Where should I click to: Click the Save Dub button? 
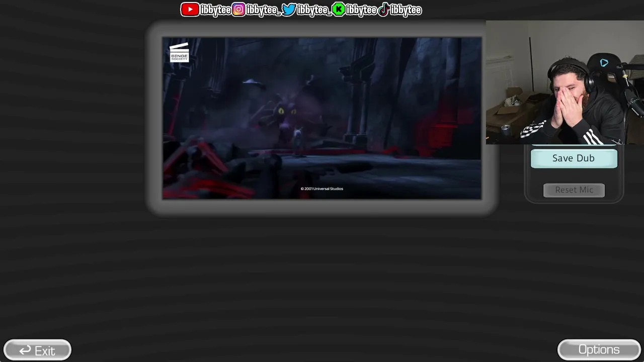coord(574,158)
